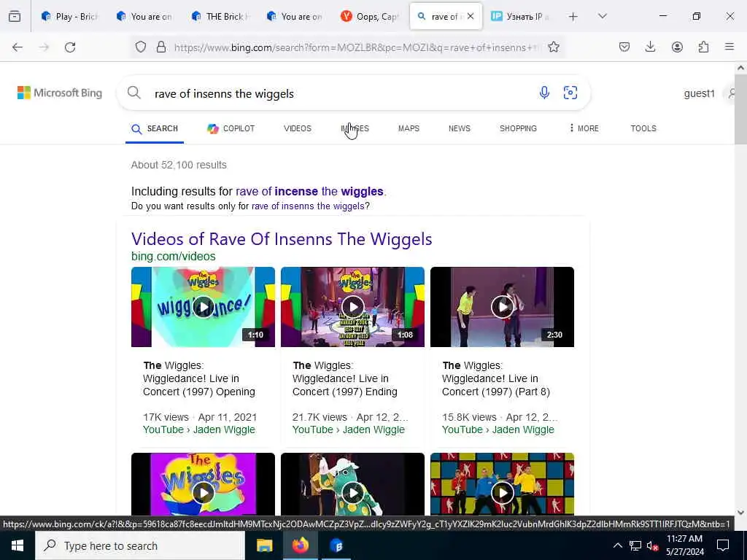Expand the MORE search options

(584, 128)
